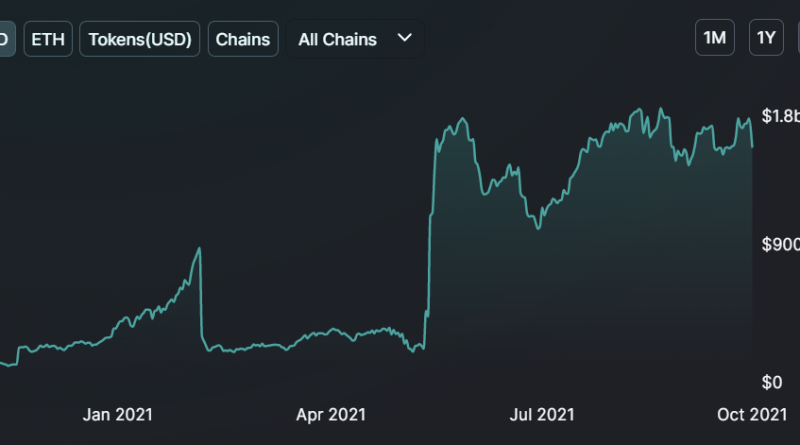Select the 1Y time range
This screenshot has height=445, width=800.
766,38
